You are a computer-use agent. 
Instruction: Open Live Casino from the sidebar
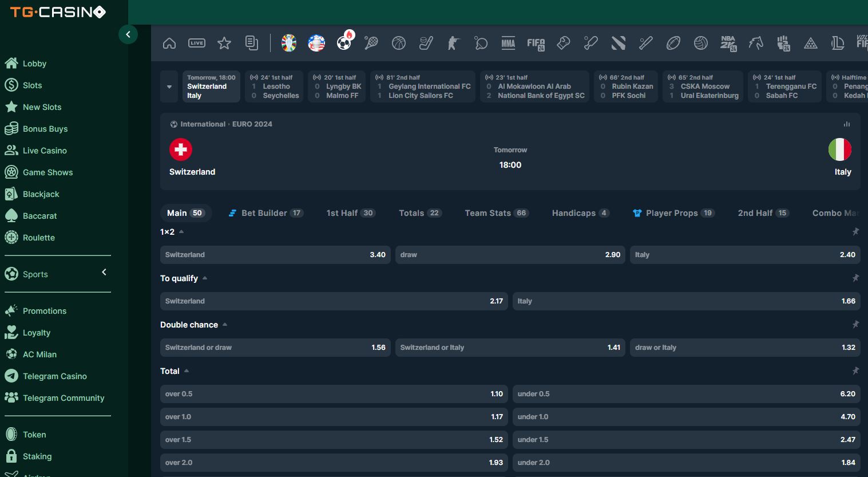tap(45, 151)
